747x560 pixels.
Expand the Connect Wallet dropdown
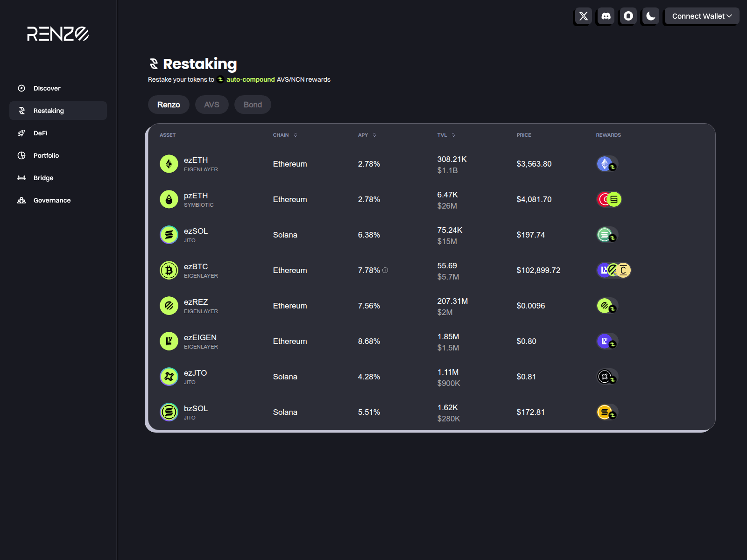(x=701, y=16)
